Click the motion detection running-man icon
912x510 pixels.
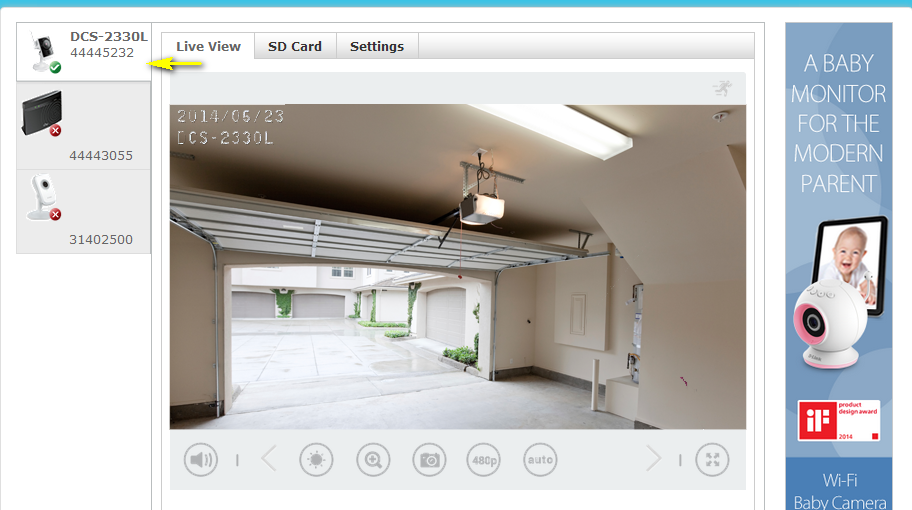click(722, 89)
